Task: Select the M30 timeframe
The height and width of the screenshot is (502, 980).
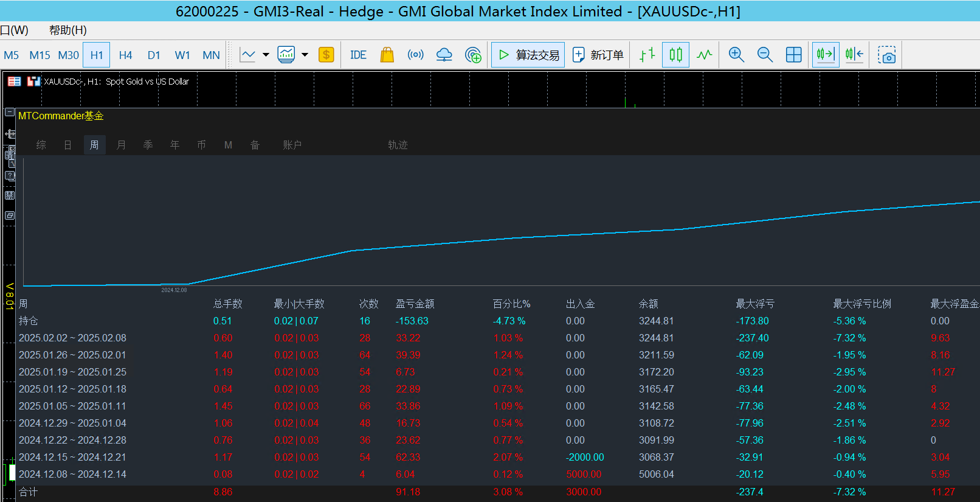Action: point(69,55)
